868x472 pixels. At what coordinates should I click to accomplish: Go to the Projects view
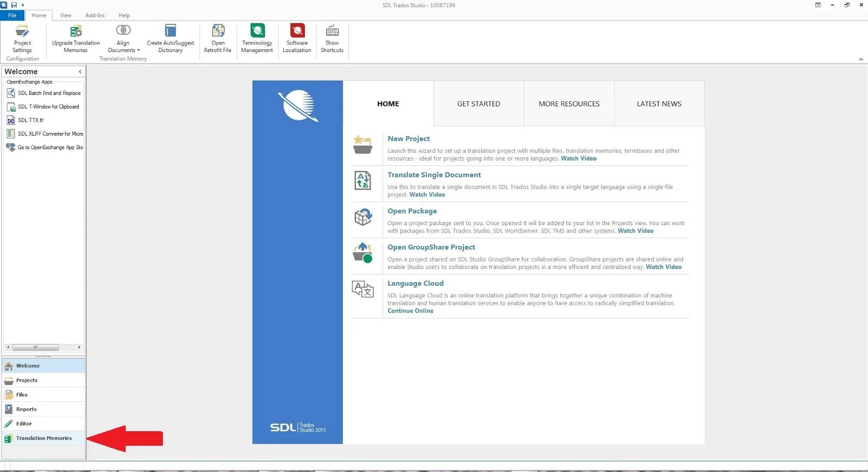[43, 380]
